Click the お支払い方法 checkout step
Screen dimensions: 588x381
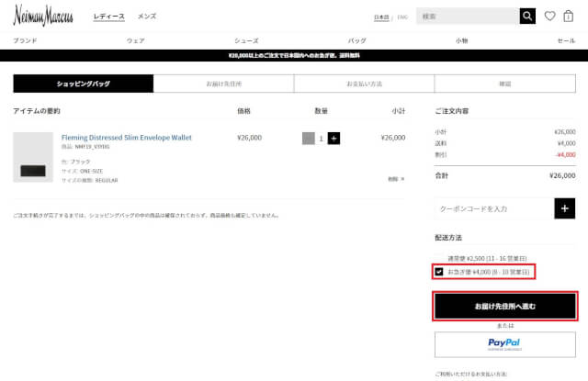click(364, 84)
